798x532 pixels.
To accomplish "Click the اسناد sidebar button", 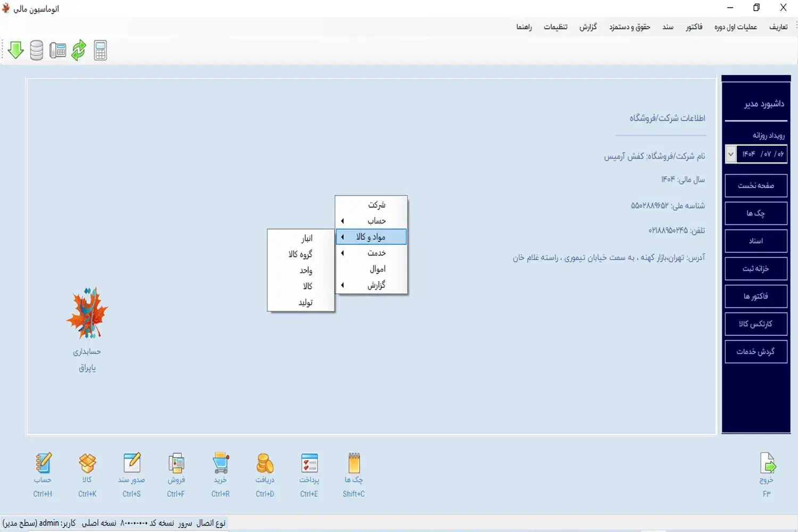I will click(x=756, y=241).
